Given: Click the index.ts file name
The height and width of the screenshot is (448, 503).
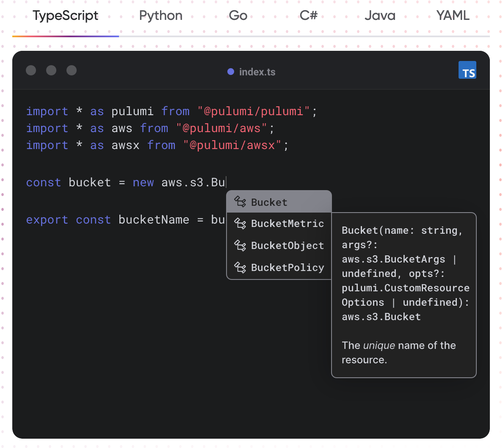Looking at the screenshot, I should (x=257, y=72).
